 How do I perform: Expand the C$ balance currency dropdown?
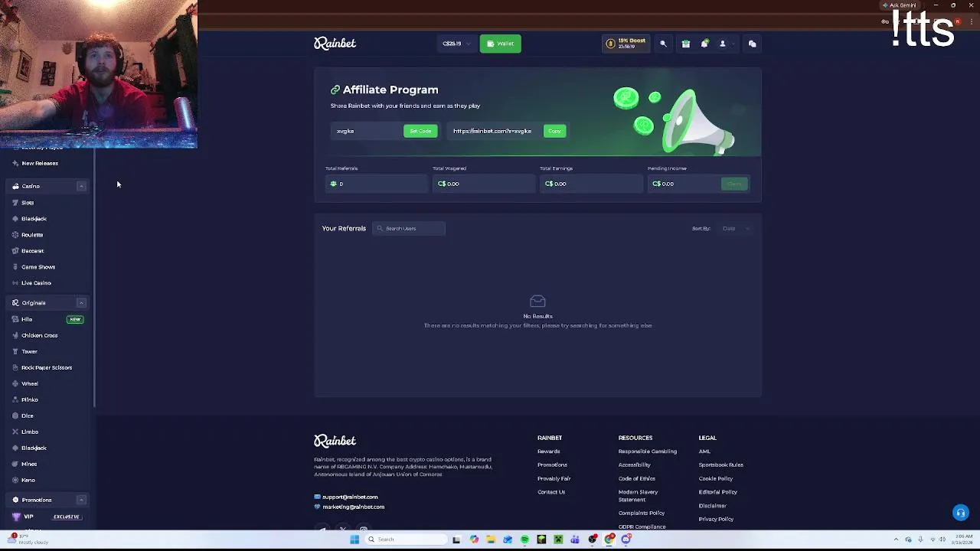(456, 44)
